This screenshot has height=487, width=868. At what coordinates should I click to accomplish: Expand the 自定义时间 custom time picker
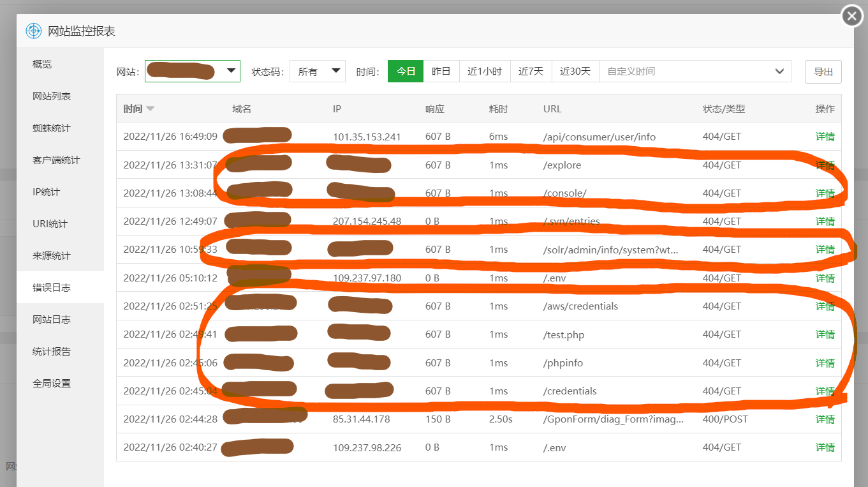pyautogui.click(x=695, y=71)
